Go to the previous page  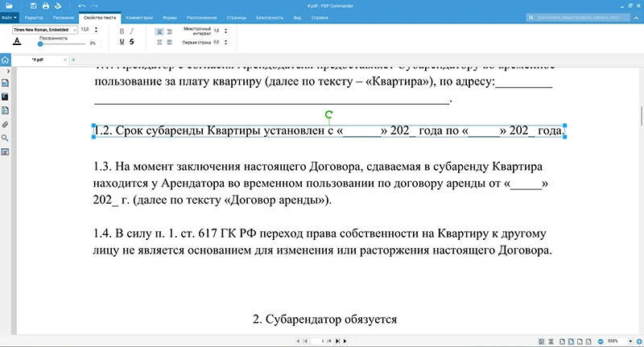click(x=298, y=341)
